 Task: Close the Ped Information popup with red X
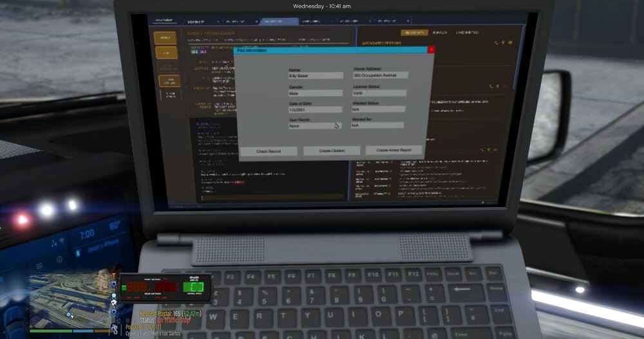tap(431, 50)
